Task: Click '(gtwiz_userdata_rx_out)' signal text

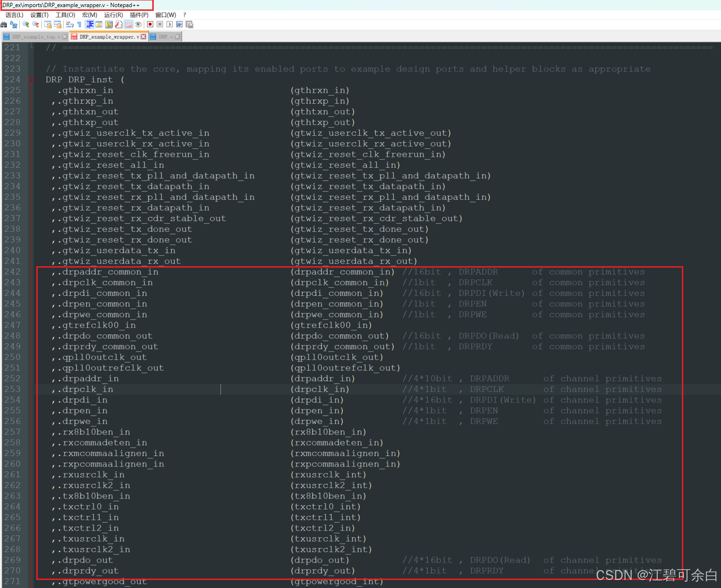Action: pos(354,261)
